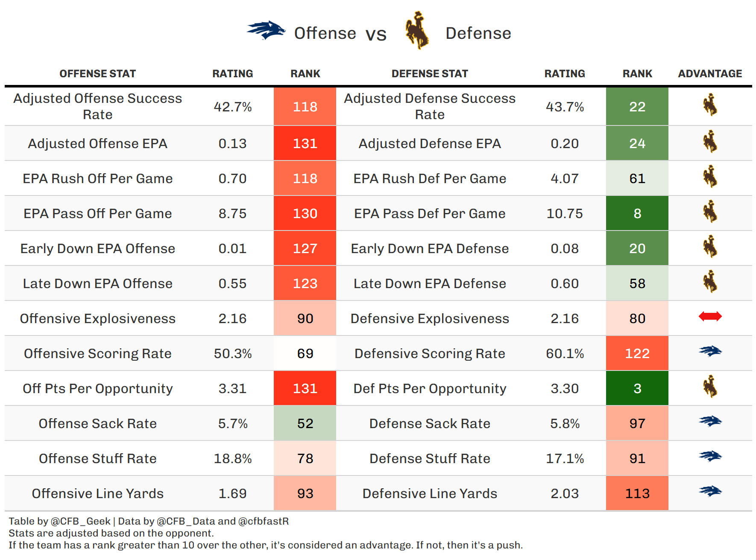Click the red double-arrow push icon
The image size is (756, 560).
pos(710,316)
